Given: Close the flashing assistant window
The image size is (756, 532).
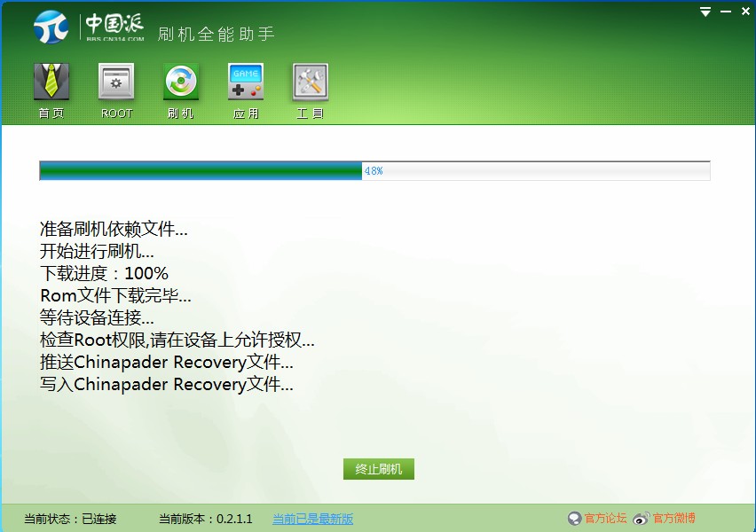Looking at the screenshot, I should coord(745,11).
